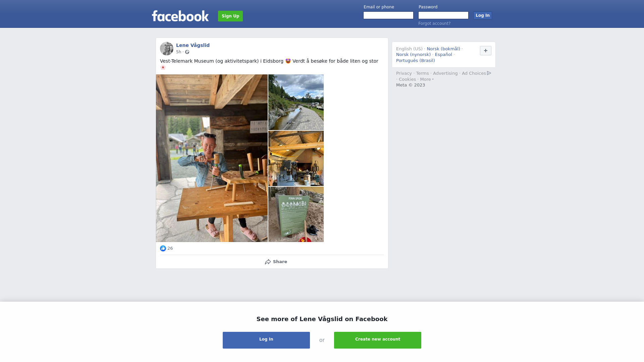The height and width of the screenshot is (362, 644).
Task: Click the plus button for more languages
Action: pyautogui.click(x=486, y=51)
